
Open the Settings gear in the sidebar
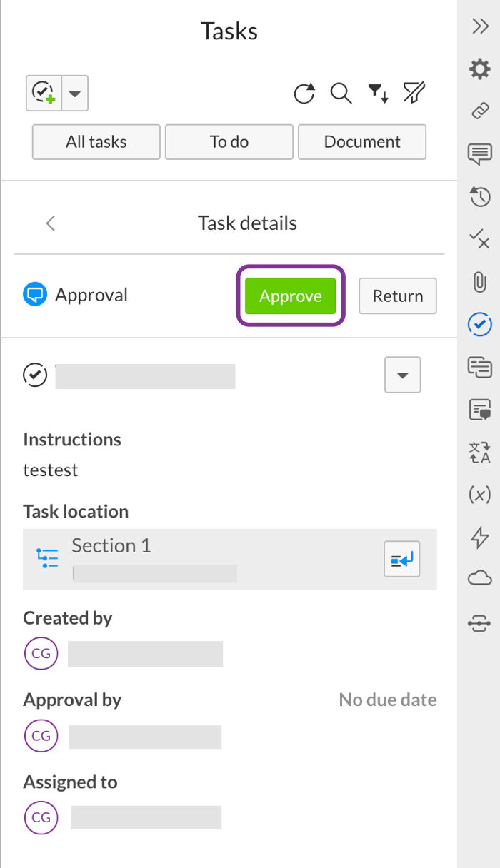pos(480,69)
